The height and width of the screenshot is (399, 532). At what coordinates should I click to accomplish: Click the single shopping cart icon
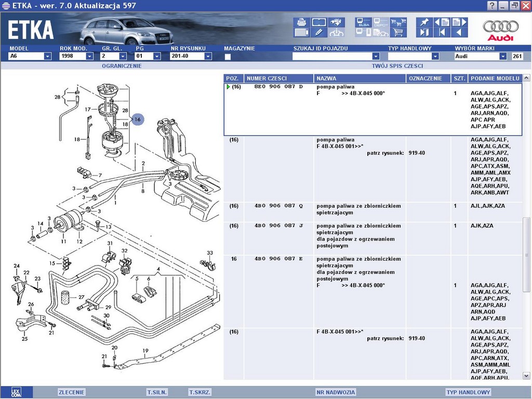398,33
